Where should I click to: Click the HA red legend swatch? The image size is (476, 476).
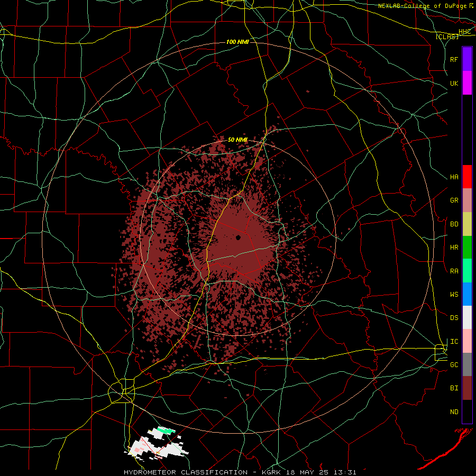(467, 177)
